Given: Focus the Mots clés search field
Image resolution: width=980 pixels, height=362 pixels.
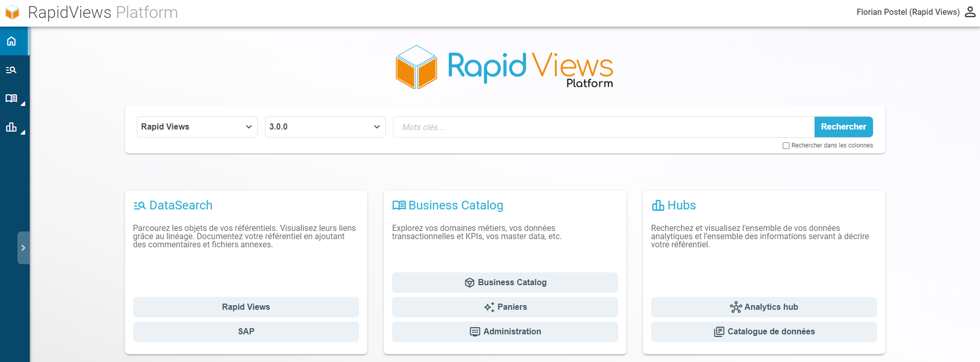Looking at the screenshot, I should pyautogui.click(x=603, y=127).
